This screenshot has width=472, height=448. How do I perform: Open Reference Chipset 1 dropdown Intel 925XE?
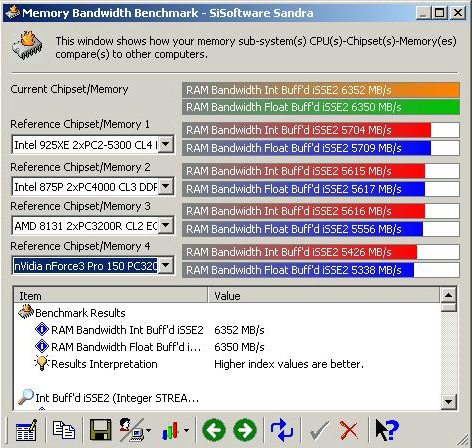pos(166,145)
